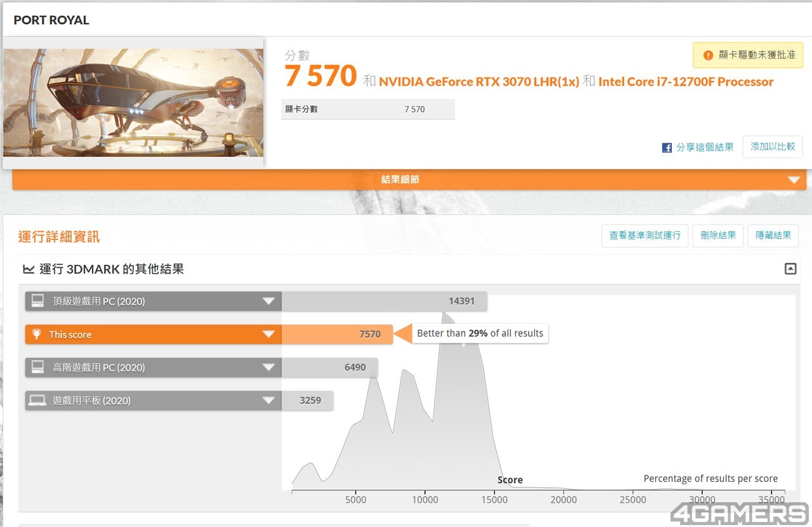
Task: Click the desktop PC icon for 高階遊戲用 PC (2020)
Action: (38, 367)
